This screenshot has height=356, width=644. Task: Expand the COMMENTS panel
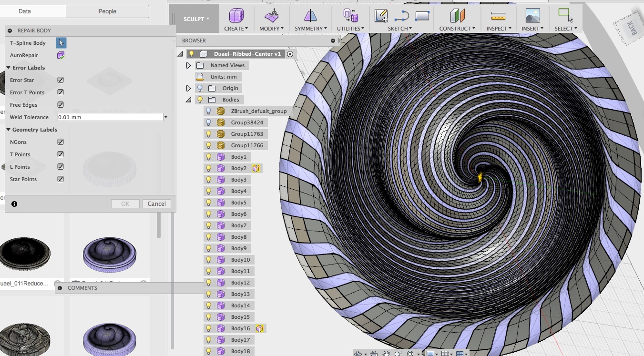coord(60,288)
